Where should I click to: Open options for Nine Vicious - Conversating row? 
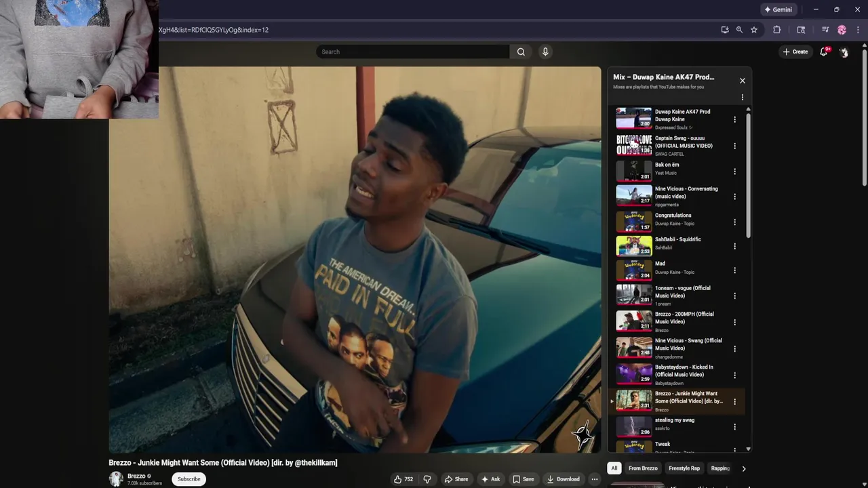tap(734, 197)
